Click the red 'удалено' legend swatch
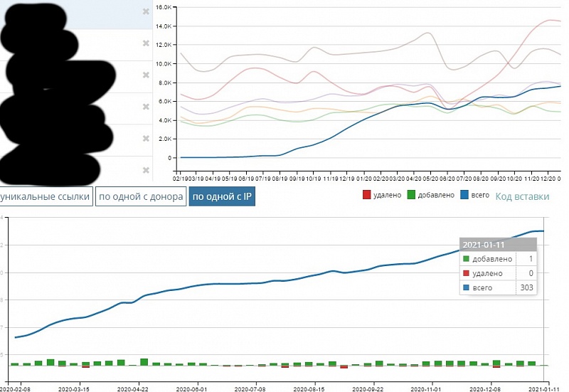 [367, 196]
